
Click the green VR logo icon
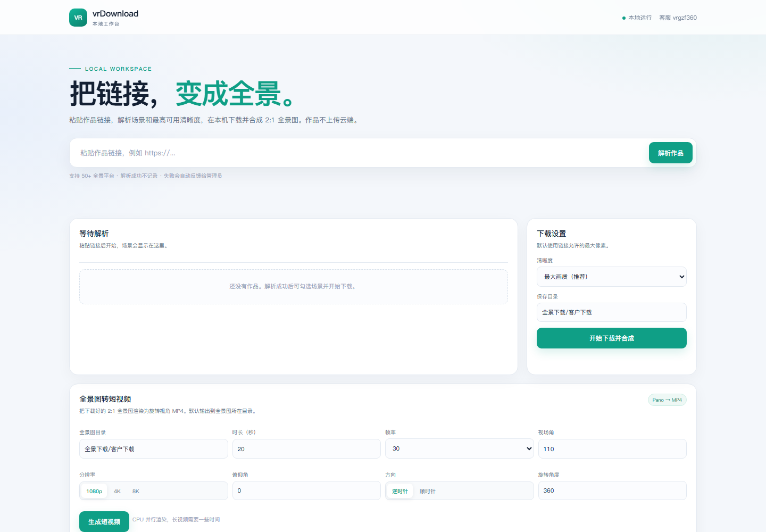coord(78,18)
